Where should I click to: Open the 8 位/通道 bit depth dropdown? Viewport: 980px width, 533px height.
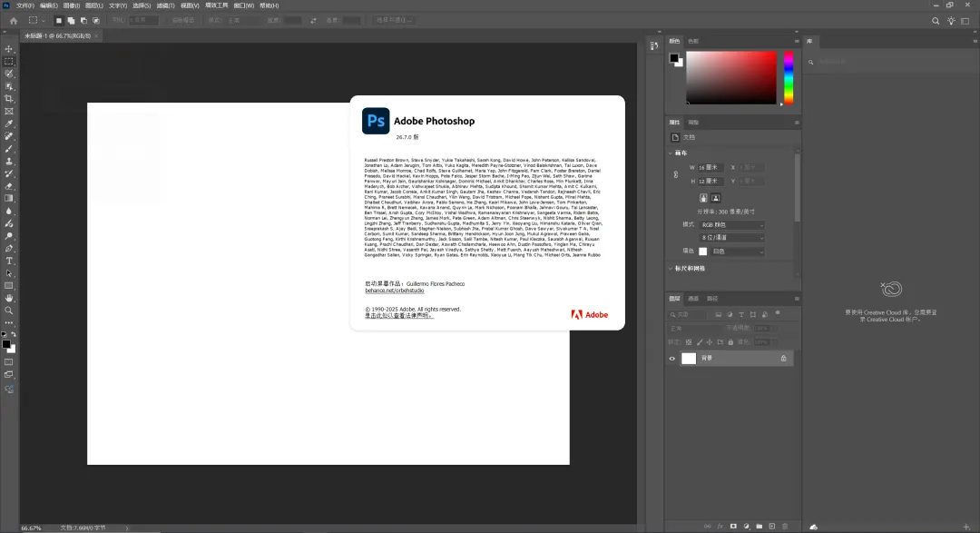(732, 238)
